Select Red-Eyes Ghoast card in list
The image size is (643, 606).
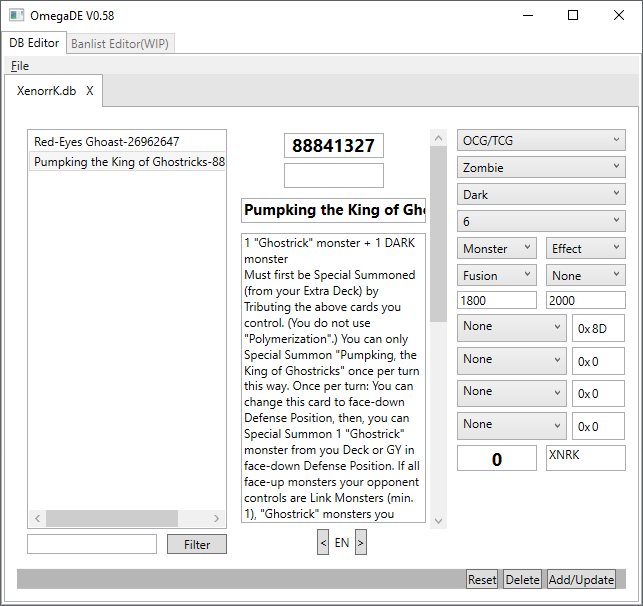[x=106, y=142]
